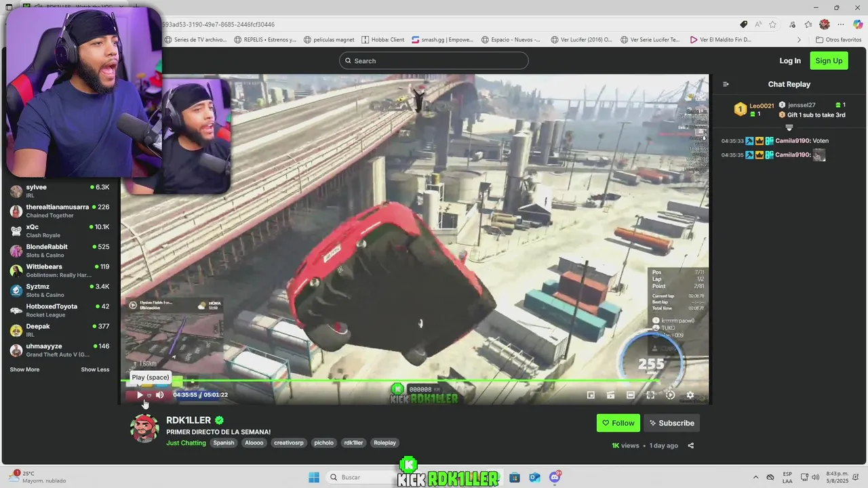Click Show More in recommended channels
The image size is (868, 488).
pyautogui.click(x=24, y=369)
